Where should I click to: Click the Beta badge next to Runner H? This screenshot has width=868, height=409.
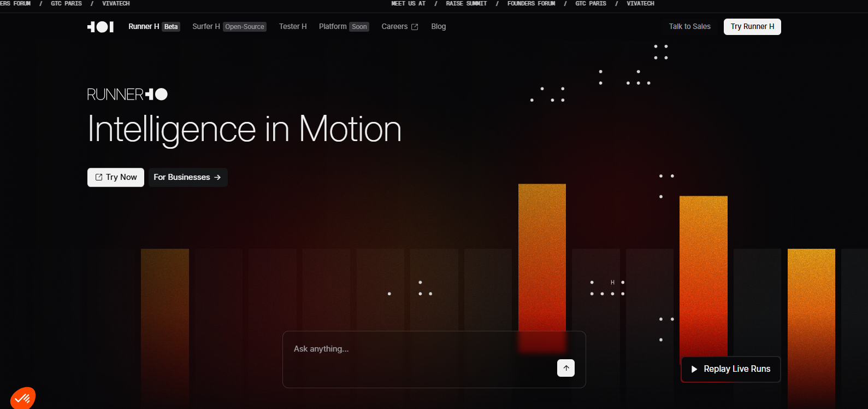pyautogui.click(x=171, y=27)
